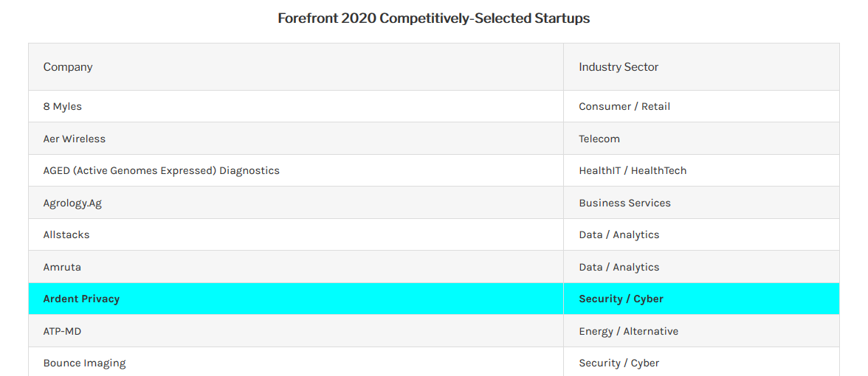Click AGED (Active Genomes Expressed) Diagnostics entry
The width and height of the screenshot is (868, 376).
coord(161,170)
